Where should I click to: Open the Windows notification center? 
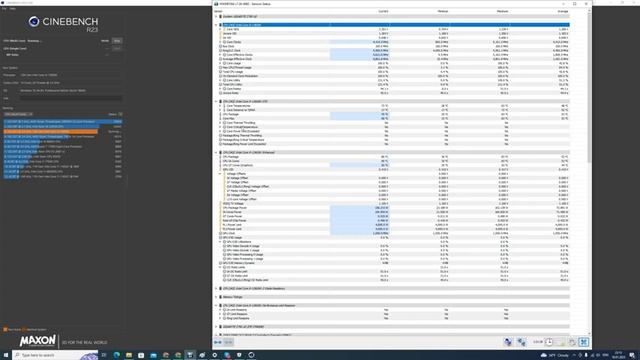[x=632, y=355]
